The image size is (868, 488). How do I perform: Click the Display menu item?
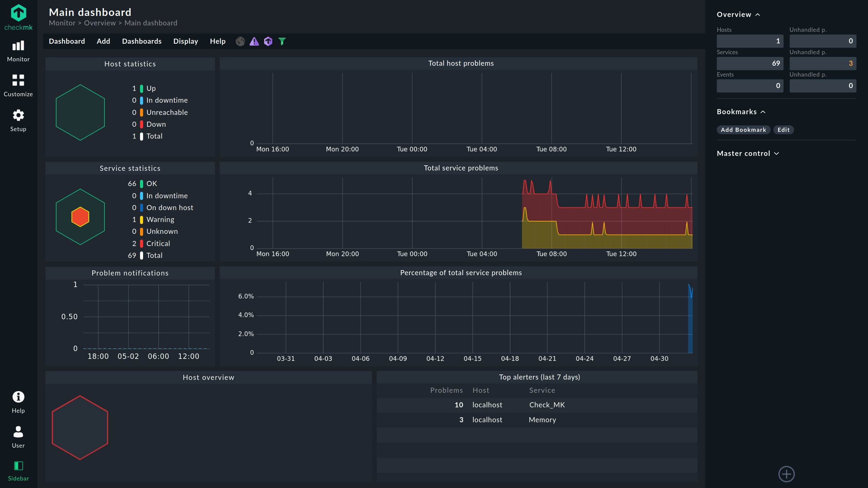coord(186,41)
